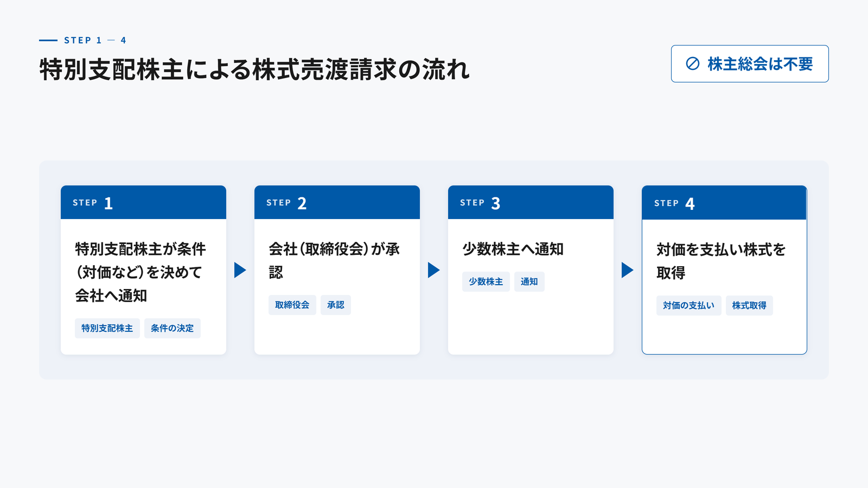
Task: Click the main title 特別支配株主による株式売渡請求の流れ
Action: click(254, 69)
